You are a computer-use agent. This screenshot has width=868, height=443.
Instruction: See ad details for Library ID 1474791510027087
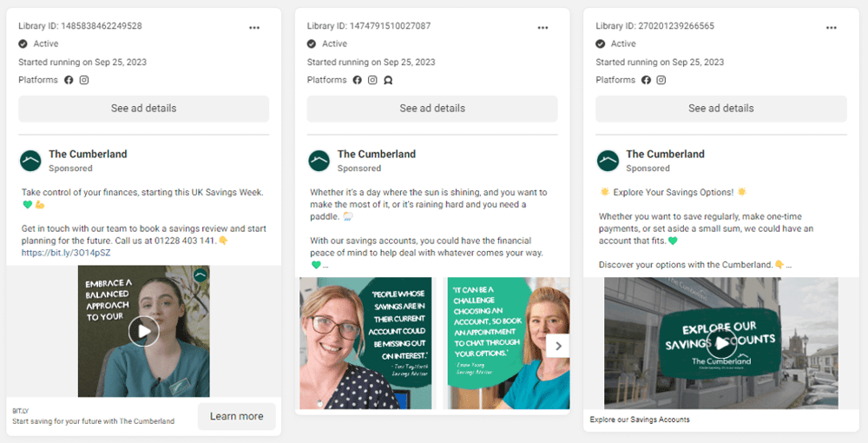pos(432,109)
